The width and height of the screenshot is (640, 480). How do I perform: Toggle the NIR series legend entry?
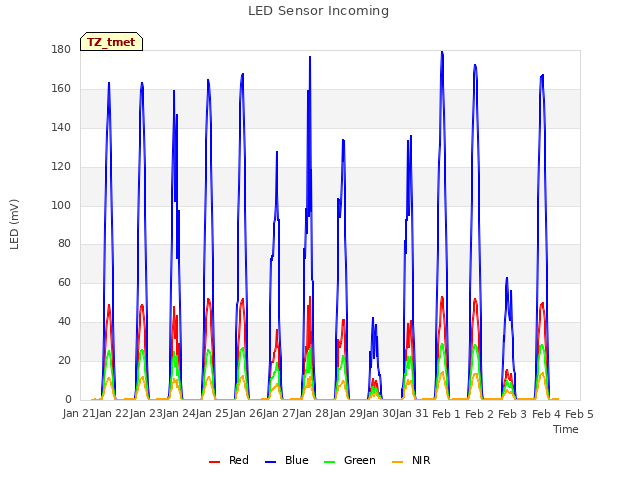[x=411, y=460]
